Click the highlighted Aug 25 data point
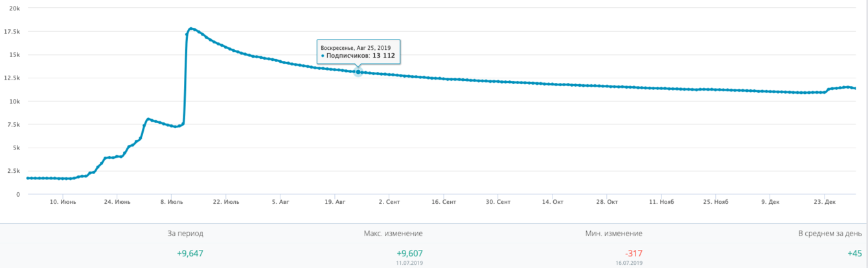Image resolution: width=868 pixels, height=268 pixels. point(358,72)
